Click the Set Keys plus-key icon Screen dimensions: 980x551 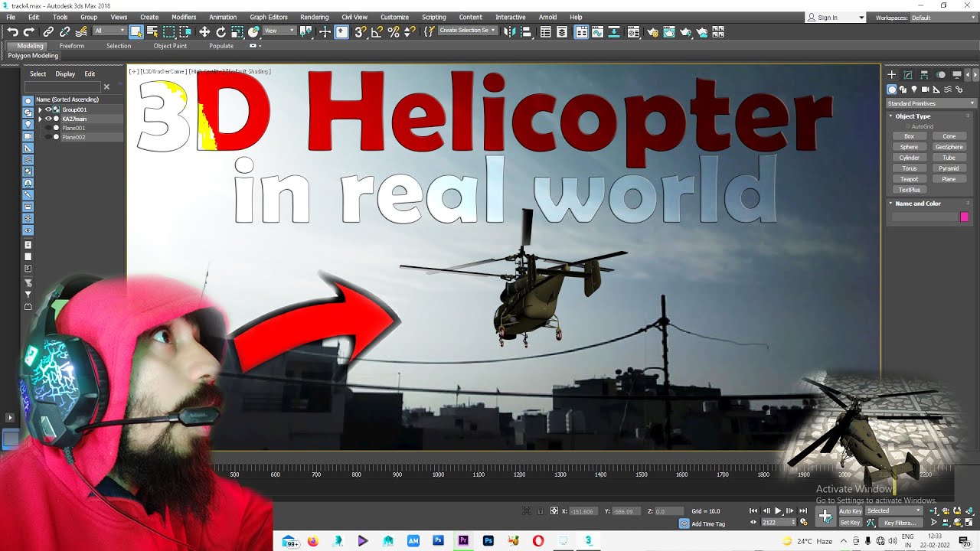pyautogui.click(x=825, y=517)
